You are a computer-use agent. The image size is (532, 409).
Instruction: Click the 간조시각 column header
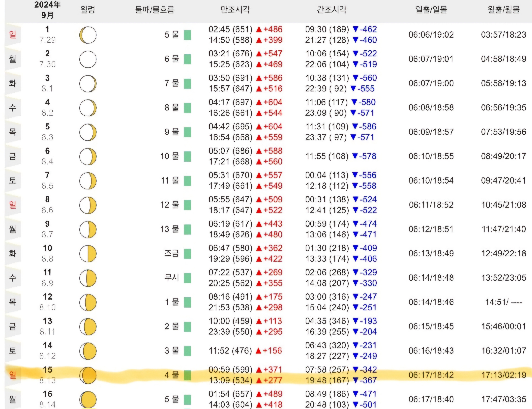(x=331, y=10)
